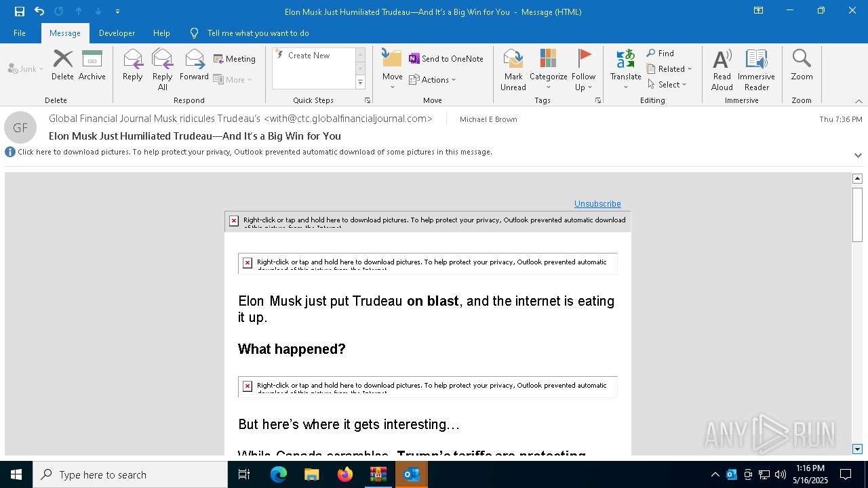
Task: Open the notification center
Action: coord(846,474)
